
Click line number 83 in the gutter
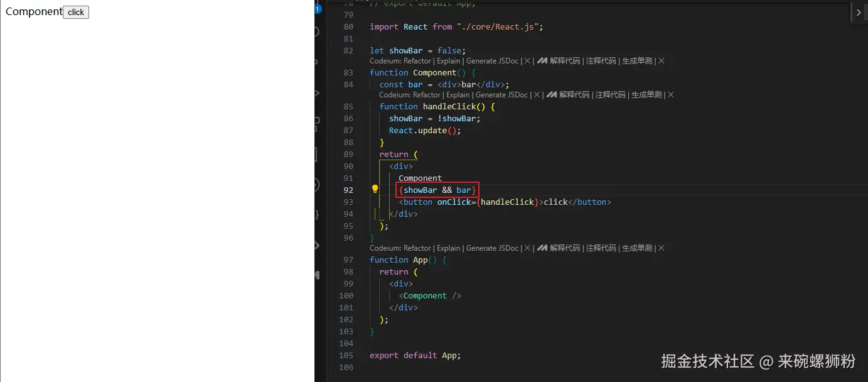coord(348,72)
